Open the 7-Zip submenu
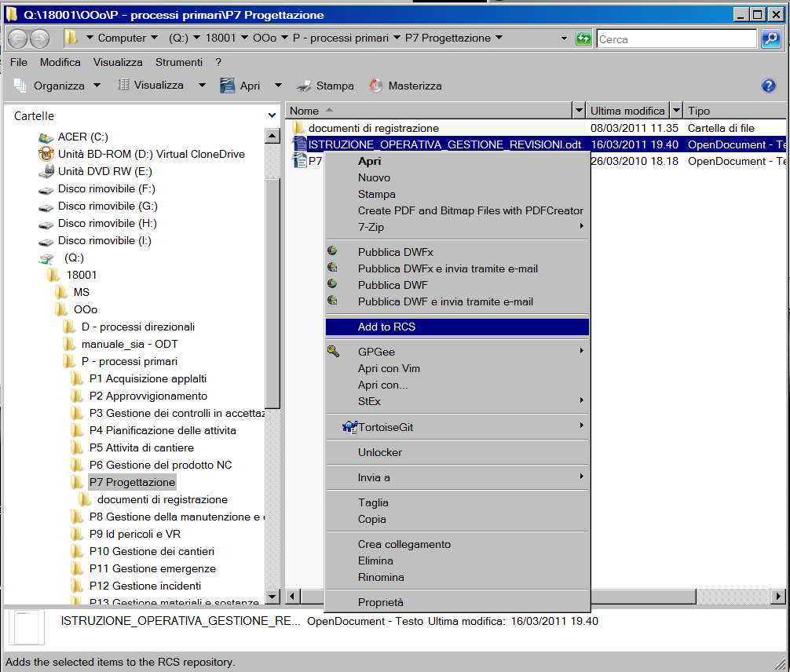The image size is (790, 672). [457, 227]
